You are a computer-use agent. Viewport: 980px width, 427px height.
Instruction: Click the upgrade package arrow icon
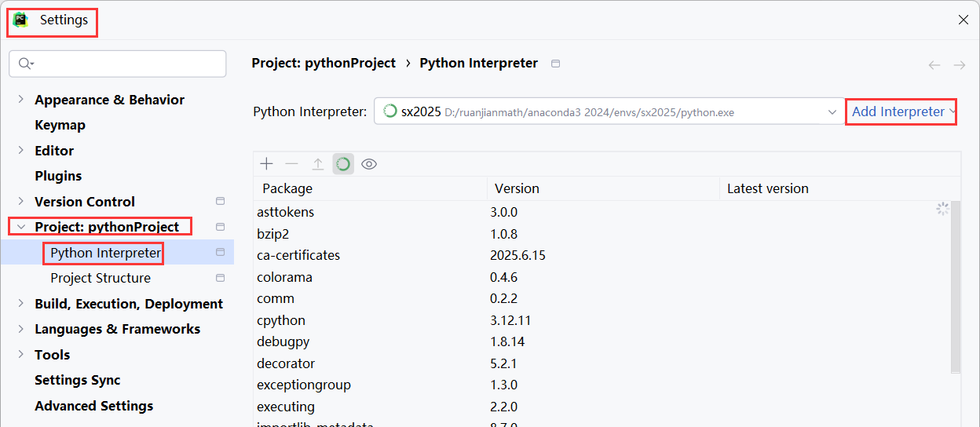coord(318,163)
